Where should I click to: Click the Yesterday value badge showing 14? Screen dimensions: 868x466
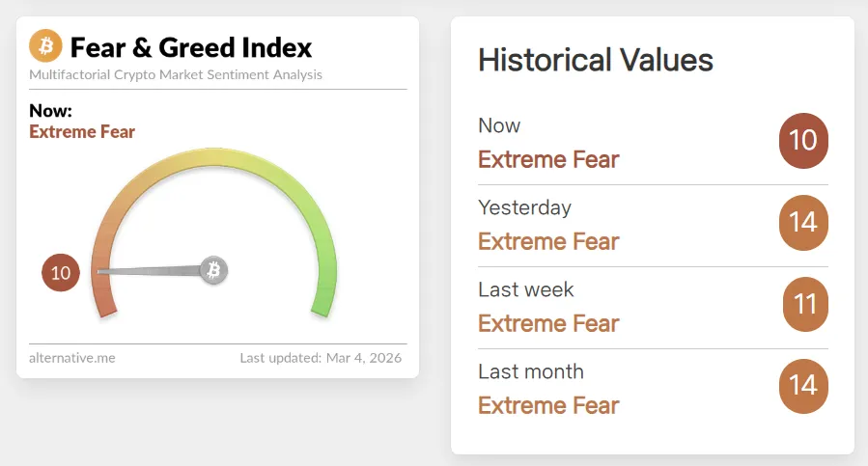(803, 223)
